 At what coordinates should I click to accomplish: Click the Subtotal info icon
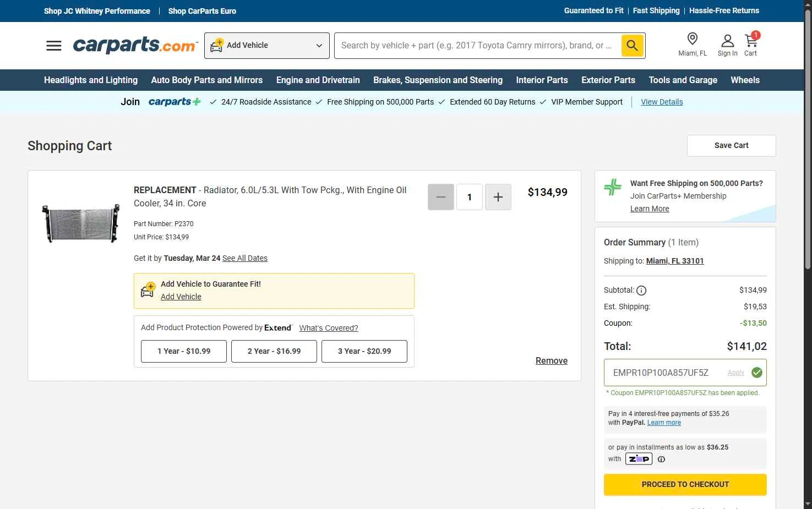point(641,291)
